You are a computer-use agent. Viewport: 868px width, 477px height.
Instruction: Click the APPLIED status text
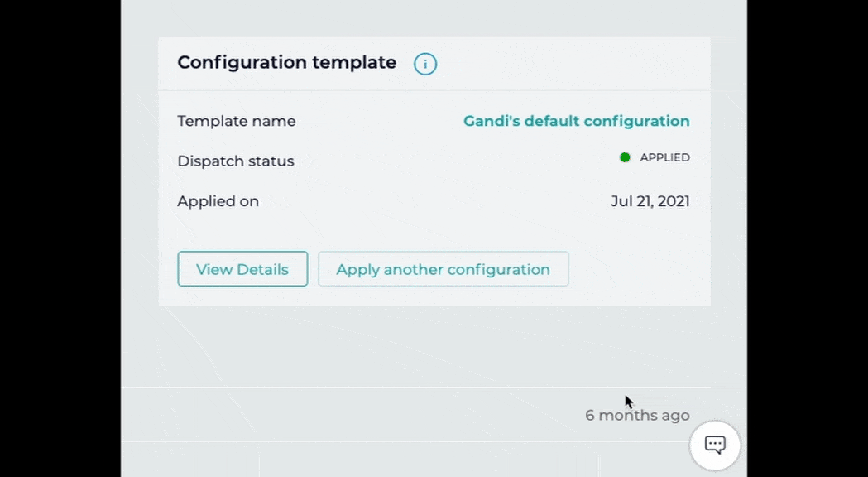point(664,157)
